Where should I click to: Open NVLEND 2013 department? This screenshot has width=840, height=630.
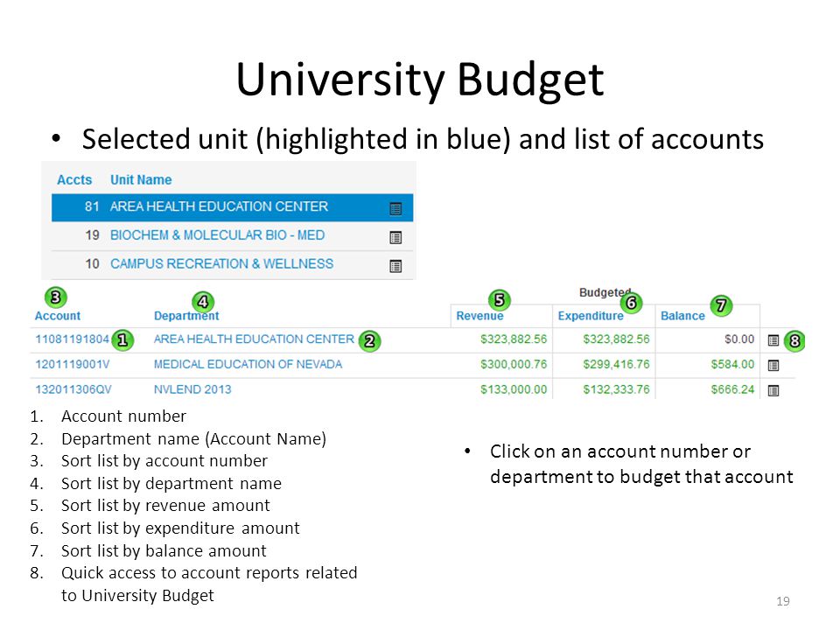pos(192,389)
